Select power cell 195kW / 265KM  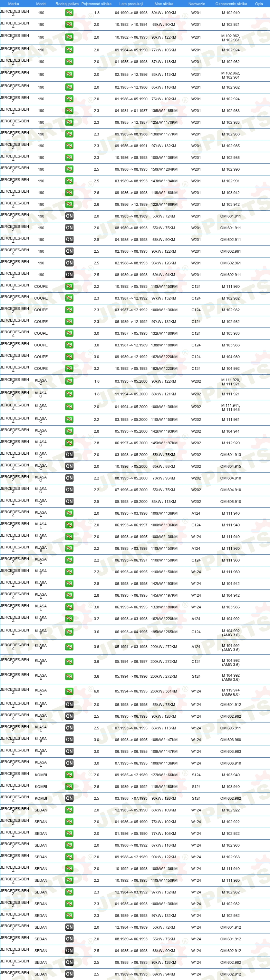coord(164,632)
